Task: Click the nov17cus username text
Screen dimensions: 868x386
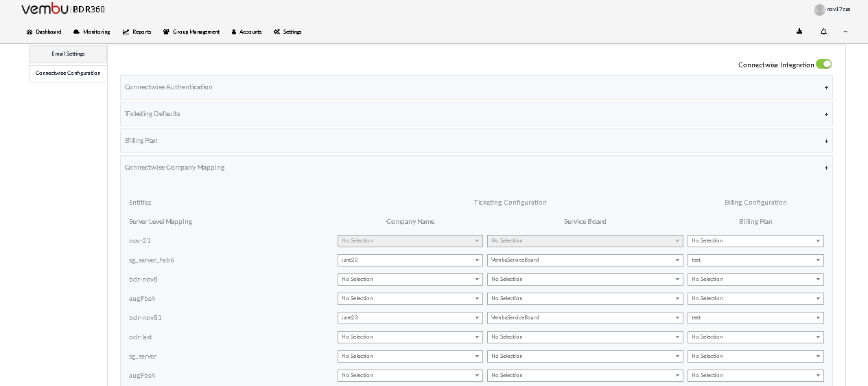Action: click(x=838, y=10)
